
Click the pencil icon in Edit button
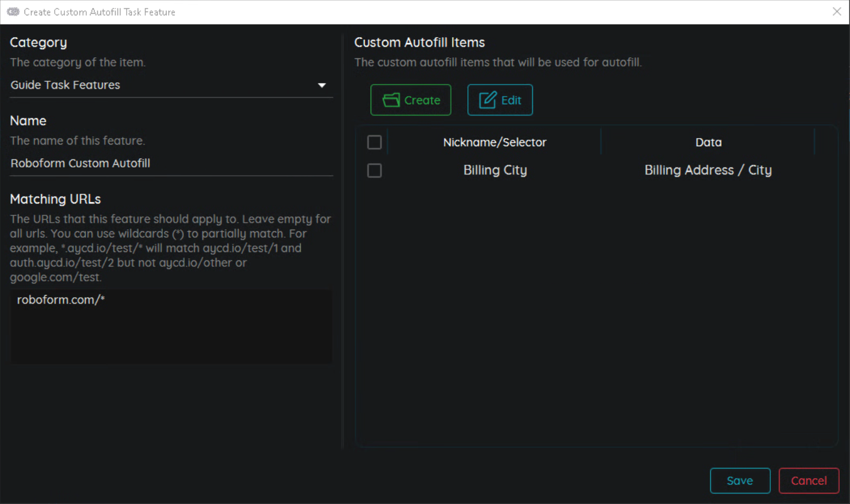click(x=488, y=100)
